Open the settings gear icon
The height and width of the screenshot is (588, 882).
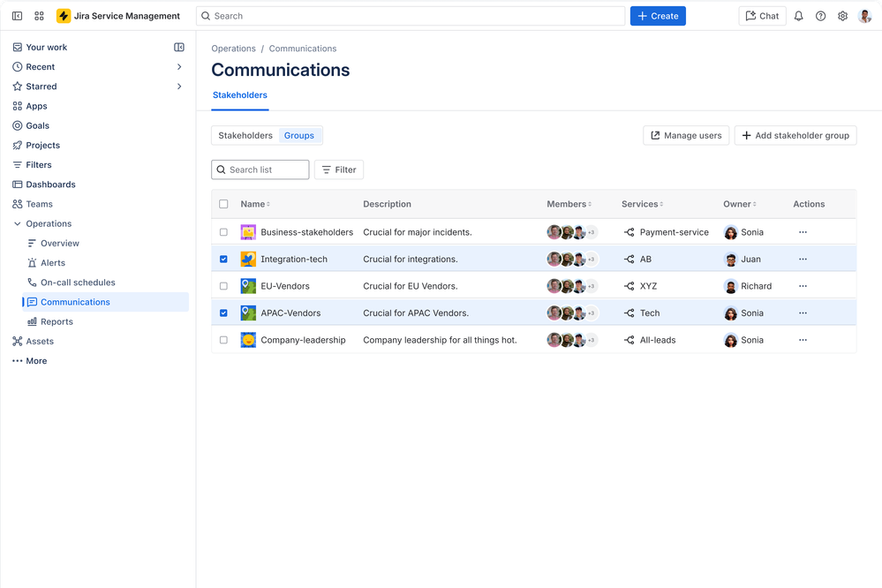coord(842,16)
